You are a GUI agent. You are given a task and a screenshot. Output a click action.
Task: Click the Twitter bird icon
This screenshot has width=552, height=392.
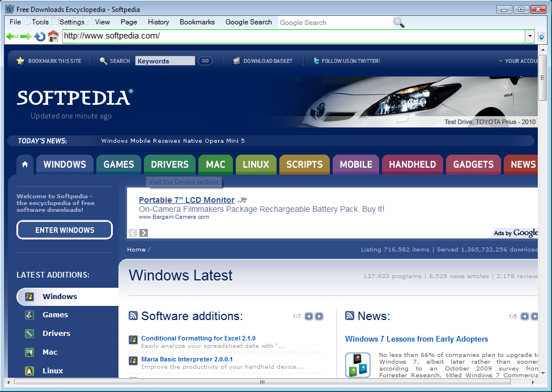(x=316, y=61)
